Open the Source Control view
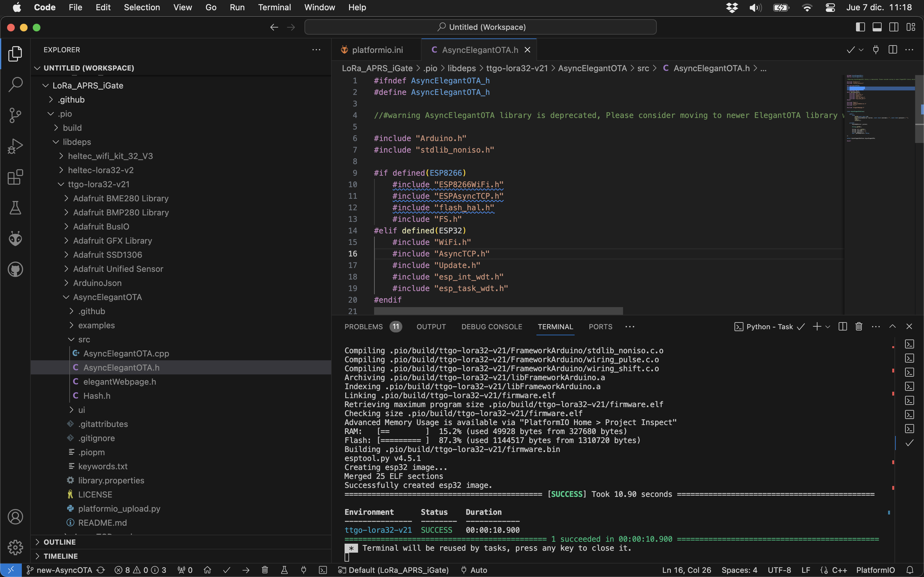924x577 pixels. 15,115
